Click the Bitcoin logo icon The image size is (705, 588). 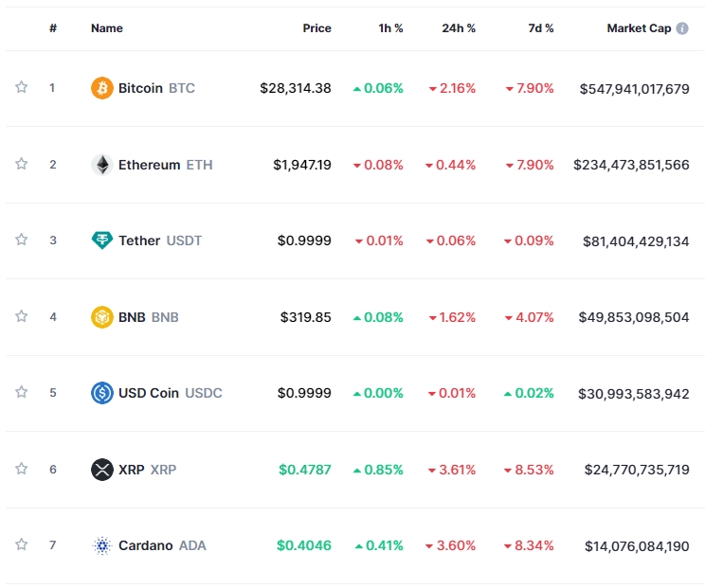[x=101, y=88]
